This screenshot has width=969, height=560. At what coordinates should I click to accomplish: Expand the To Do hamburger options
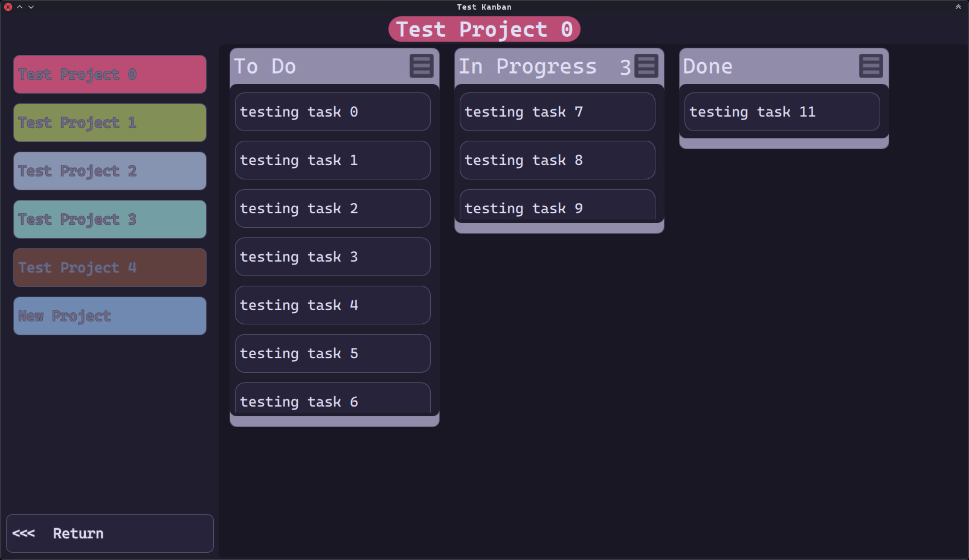[x=422, y=66]
